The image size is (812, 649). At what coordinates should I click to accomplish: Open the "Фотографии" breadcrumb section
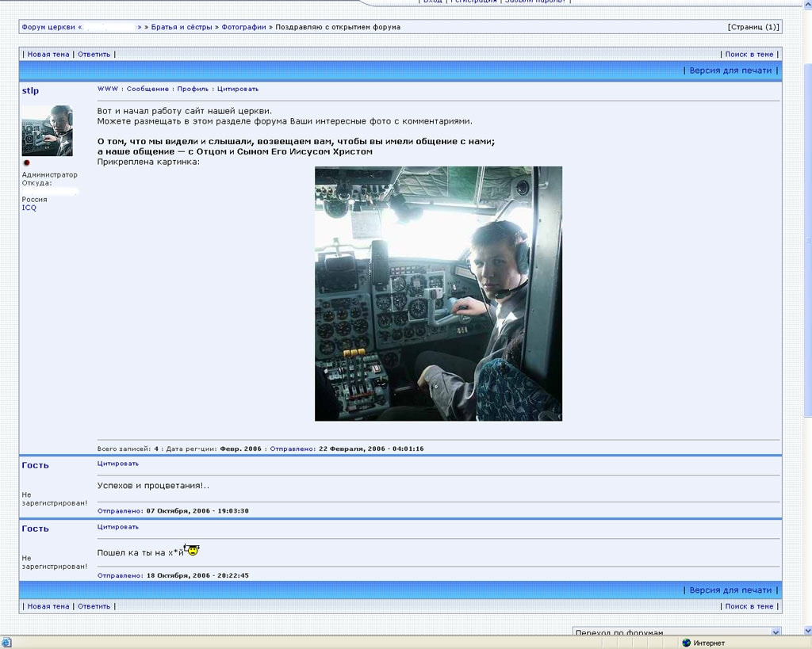[243, 27]
